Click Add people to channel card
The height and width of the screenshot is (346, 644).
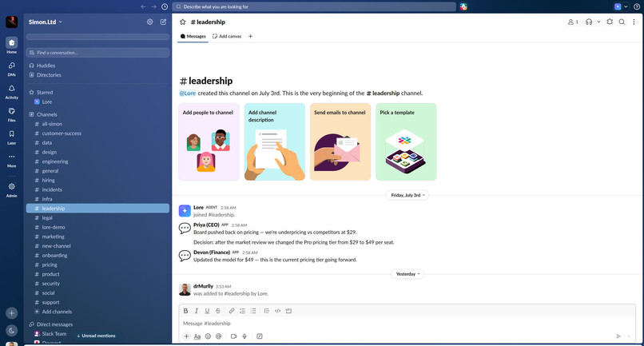point(209,141)
